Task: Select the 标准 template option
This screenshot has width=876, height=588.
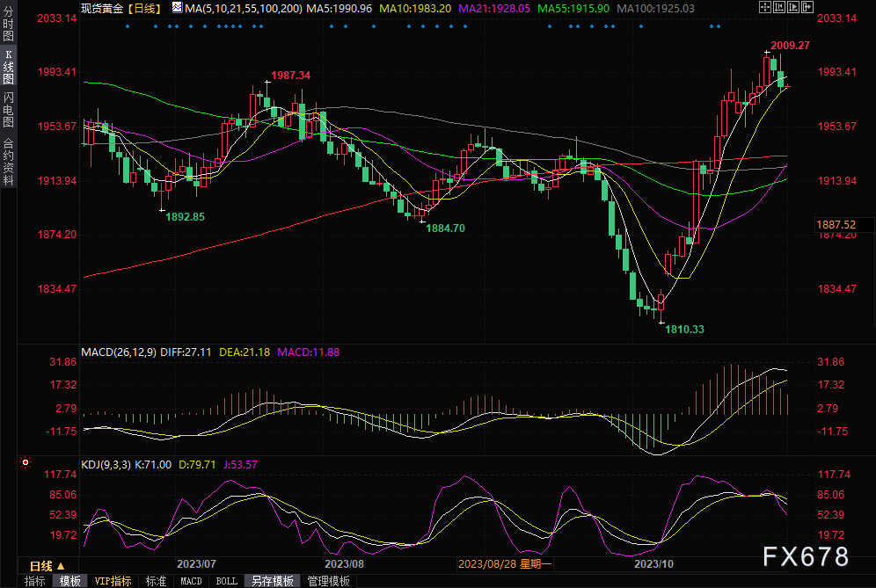Action: coord(156,581)
